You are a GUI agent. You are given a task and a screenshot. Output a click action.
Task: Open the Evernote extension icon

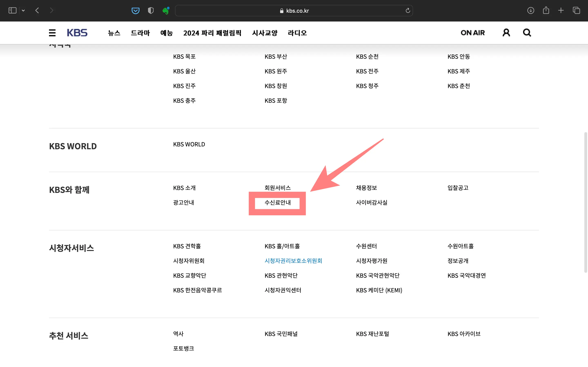[x=166, y=10]
